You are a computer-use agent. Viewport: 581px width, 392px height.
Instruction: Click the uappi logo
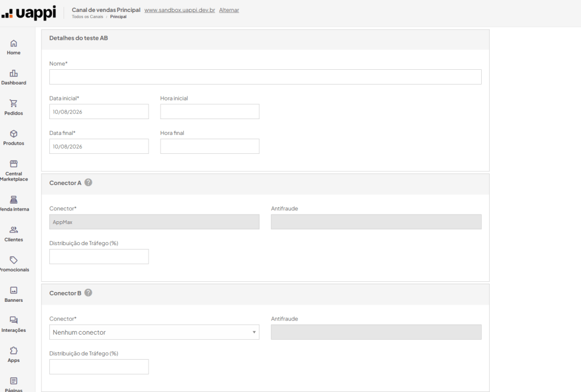pos(28,13)
